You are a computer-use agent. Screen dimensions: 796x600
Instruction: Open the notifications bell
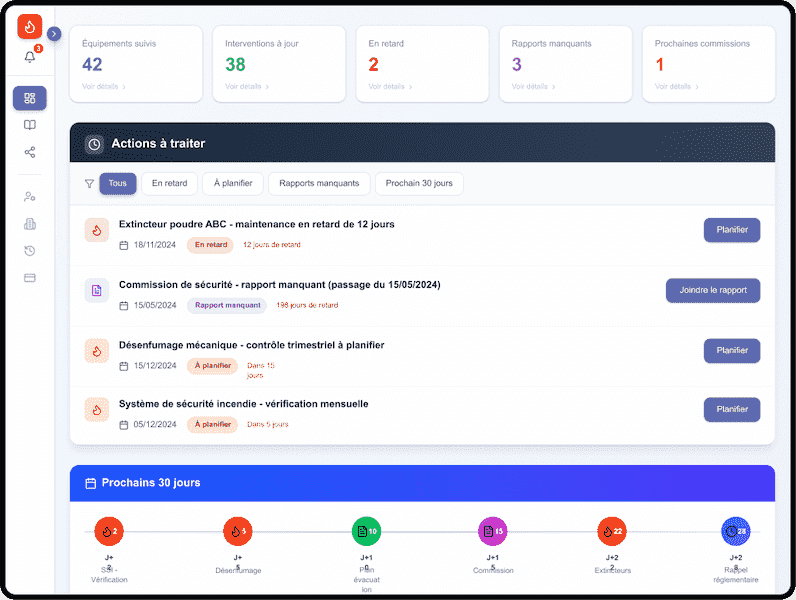coord(30,57)
